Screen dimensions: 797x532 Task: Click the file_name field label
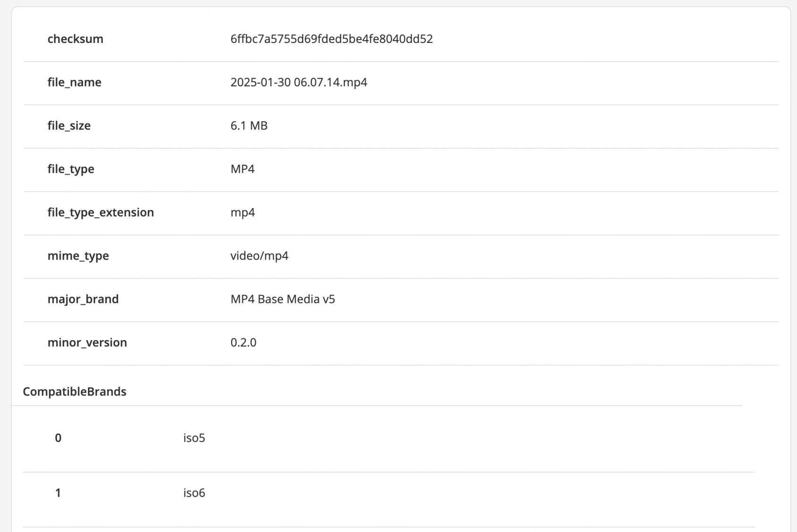click(x=74, y=82)
